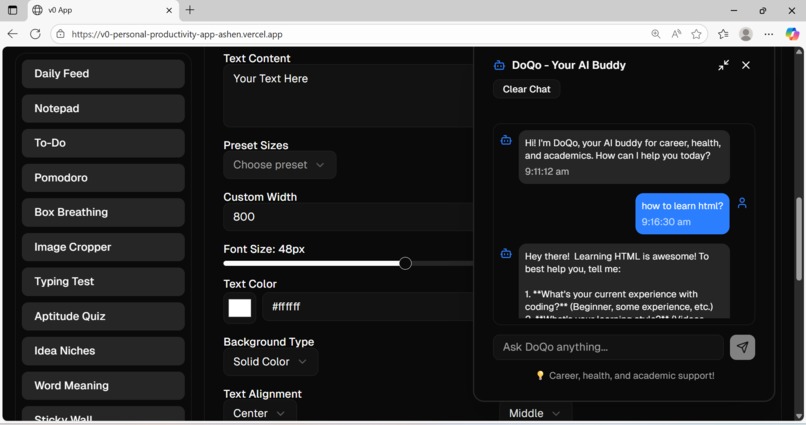806x425 pixels.
Task: Switch to Image Cropper
Action: point(103,247)
